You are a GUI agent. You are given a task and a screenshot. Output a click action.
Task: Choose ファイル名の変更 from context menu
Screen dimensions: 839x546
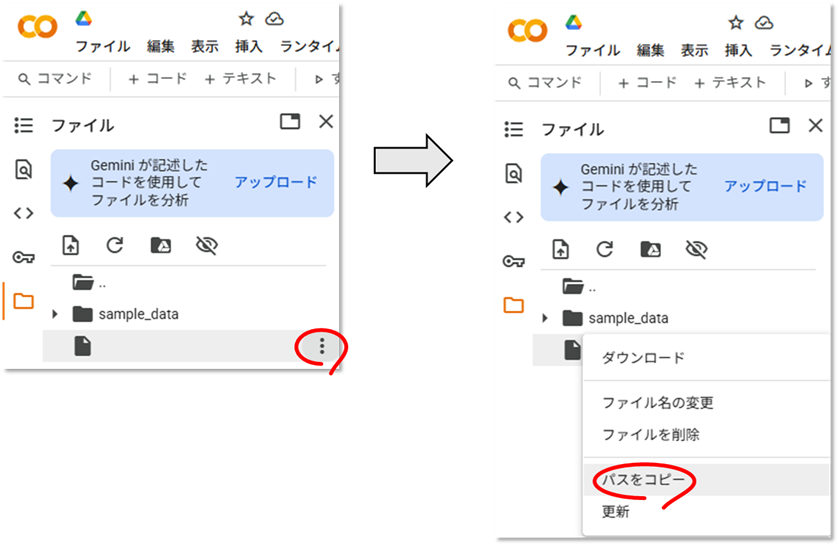pyautogui.click(x=706, y=403)
